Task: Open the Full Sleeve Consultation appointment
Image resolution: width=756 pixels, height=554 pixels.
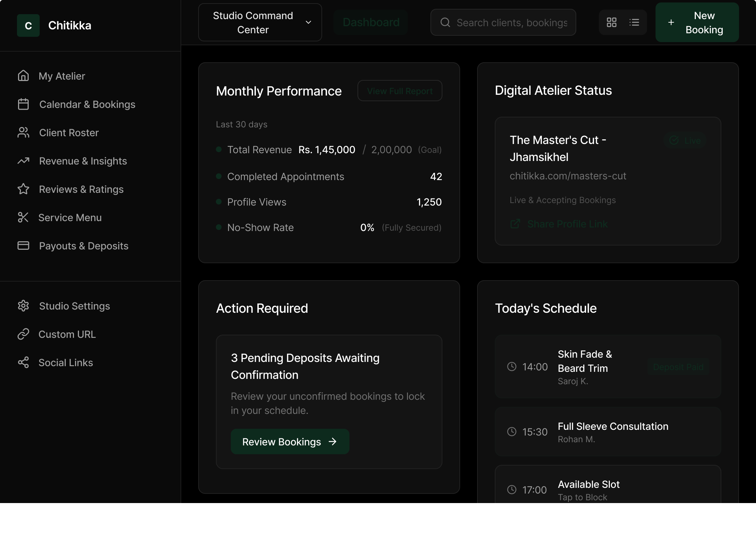Action: coord(608,432)
